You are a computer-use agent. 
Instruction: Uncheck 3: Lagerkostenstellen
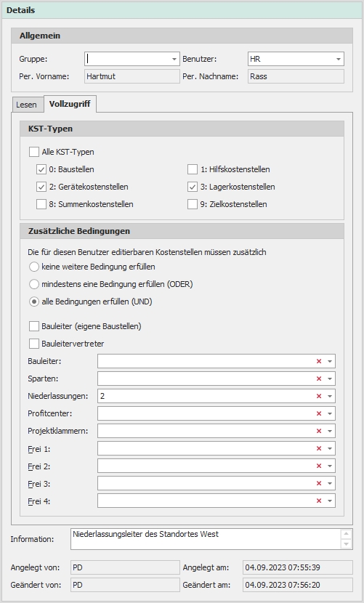193,187
